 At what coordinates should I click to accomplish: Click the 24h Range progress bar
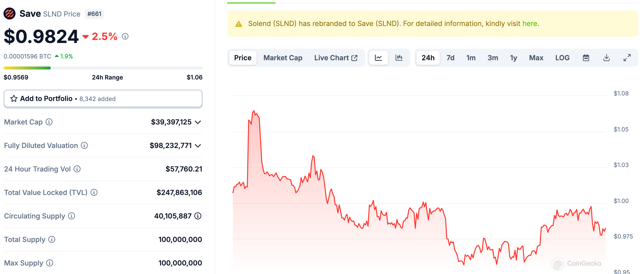coord(103,68)
